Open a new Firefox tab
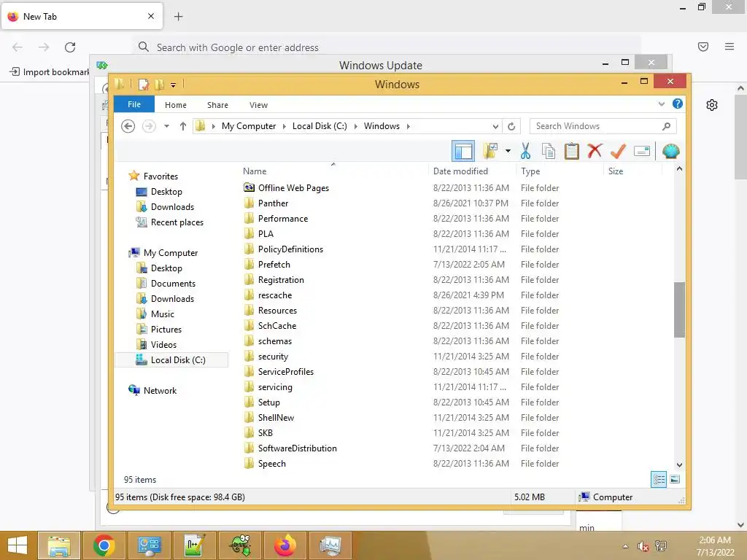This screenshot has width=747, height=560. tap(178, 17)
